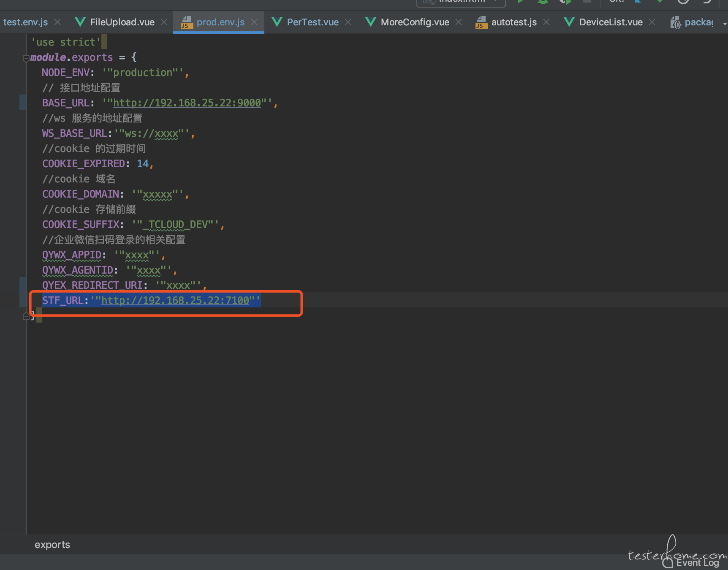728x570 pixels.
Task: Click the ws://xxxx value
Action: [x=152, y=133]
